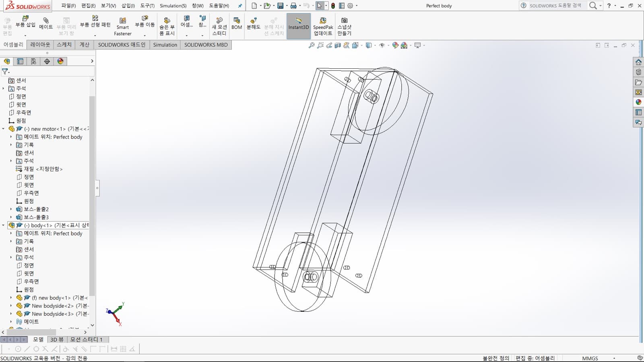Switch to the 스케치 ribbon tab
This screenshot has width=644, height=362.
64,45
